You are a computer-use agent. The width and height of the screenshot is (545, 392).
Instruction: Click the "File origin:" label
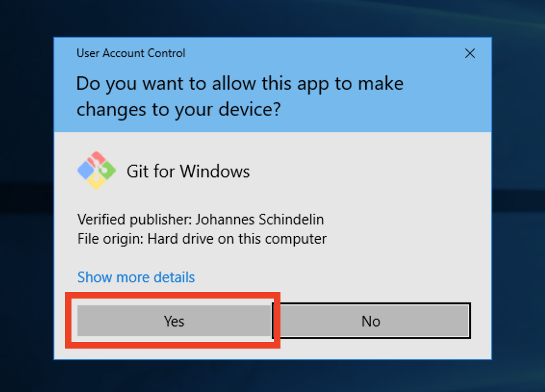coord(108,239)
